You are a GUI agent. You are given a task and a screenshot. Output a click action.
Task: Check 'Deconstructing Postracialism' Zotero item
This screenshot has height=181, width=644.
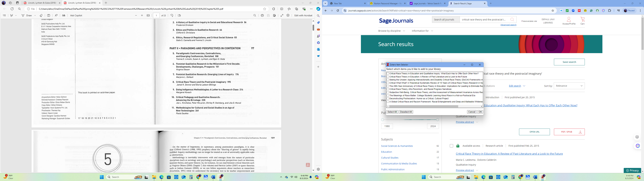click(388, 99)
